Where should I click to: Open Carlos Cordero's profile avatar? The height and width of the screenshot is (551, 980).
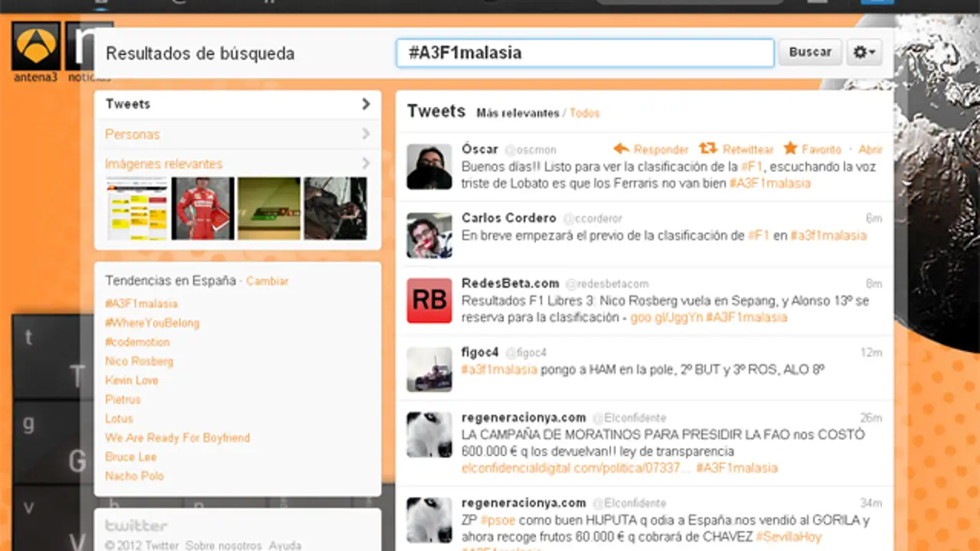click(429, 235)
